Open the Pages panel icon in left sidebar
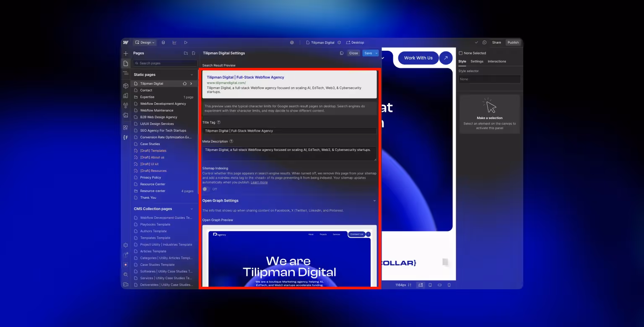 click(x=125, y=63)
